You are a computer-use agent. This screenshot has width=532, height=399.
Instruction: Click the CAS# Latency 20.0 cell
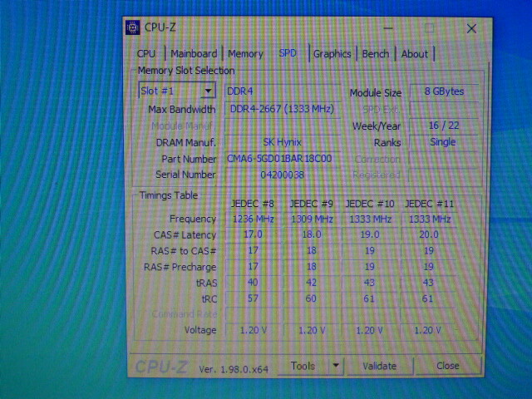point(429,234)
